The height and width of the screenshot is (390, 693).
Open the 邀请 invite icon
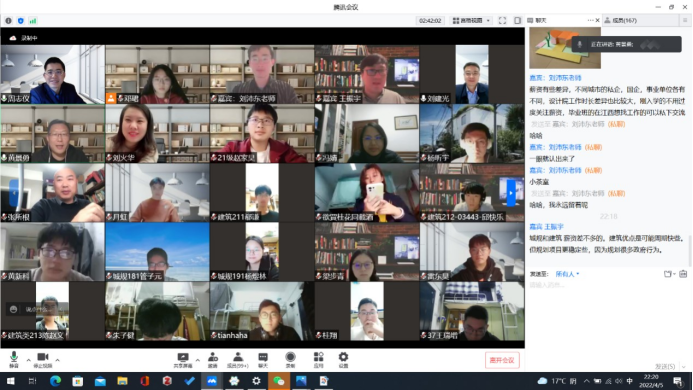pos(213,359)
